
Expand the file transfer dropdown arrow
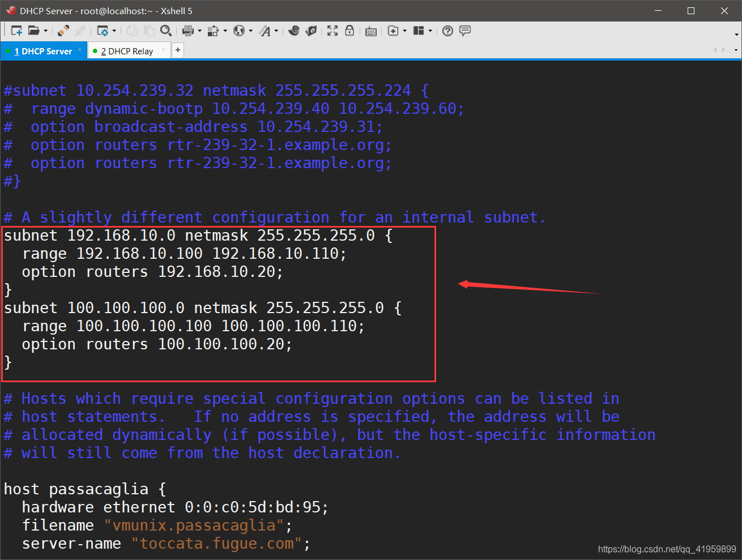point(225,31)
